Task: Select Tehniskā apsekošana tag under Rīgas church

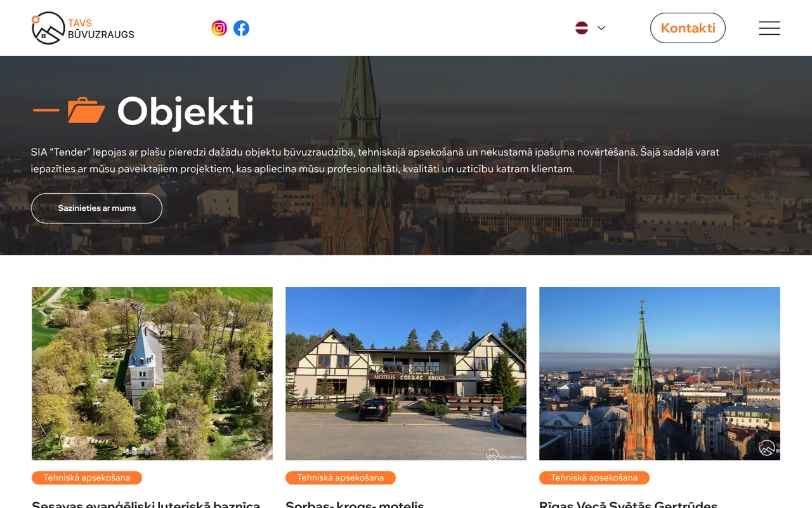Action: click(x=594, y=478)
